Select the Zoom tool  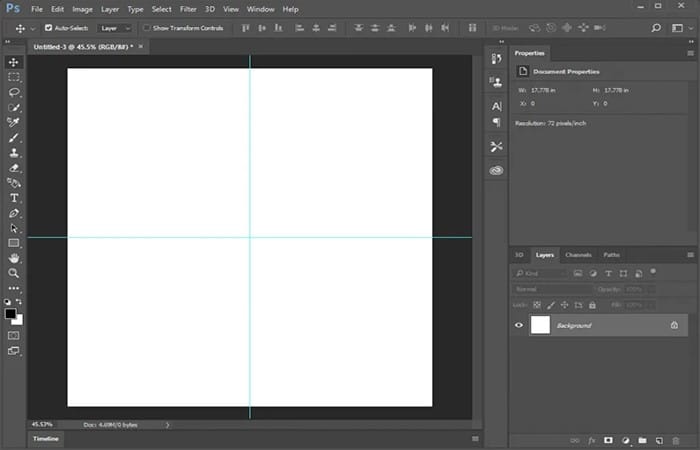(x=14, y=273)
